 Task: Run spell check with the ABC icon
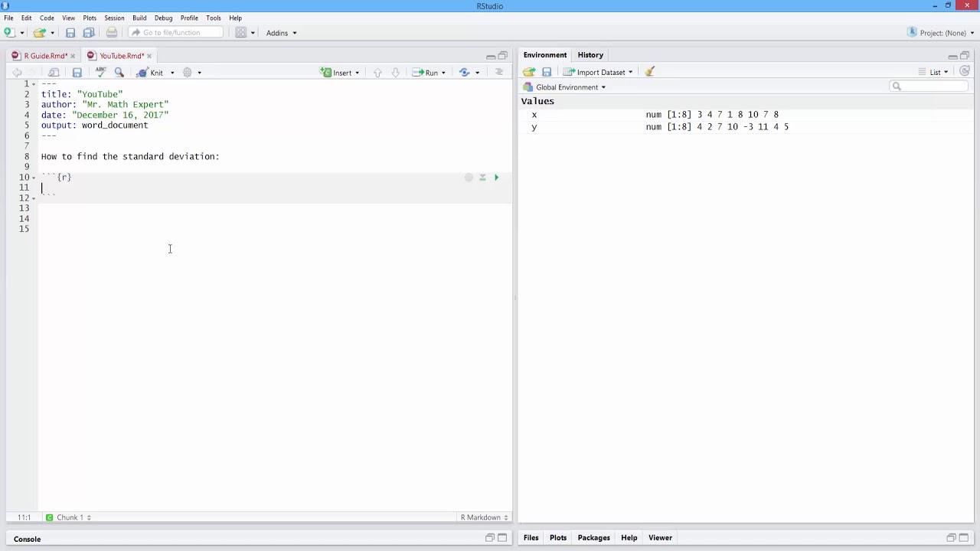[100, 72]
